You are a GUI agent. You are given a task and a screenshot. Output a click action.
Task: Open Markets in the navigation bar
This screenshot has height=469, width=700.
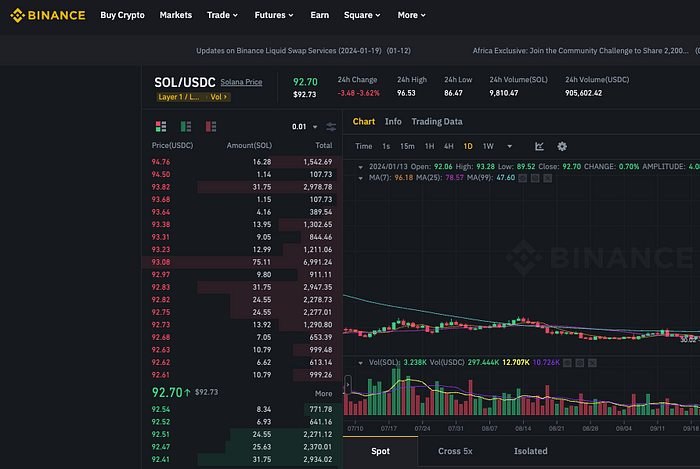tap(176, 15)
